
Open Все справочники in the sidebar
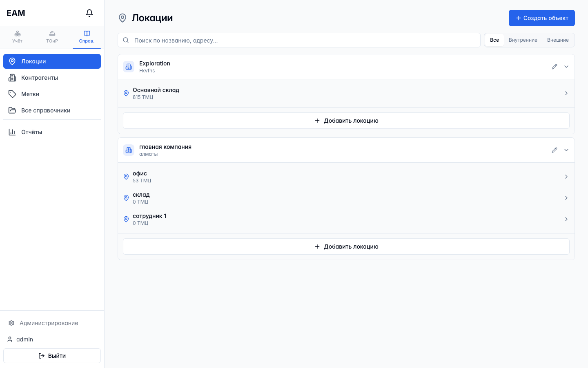[x=52, y=110]
